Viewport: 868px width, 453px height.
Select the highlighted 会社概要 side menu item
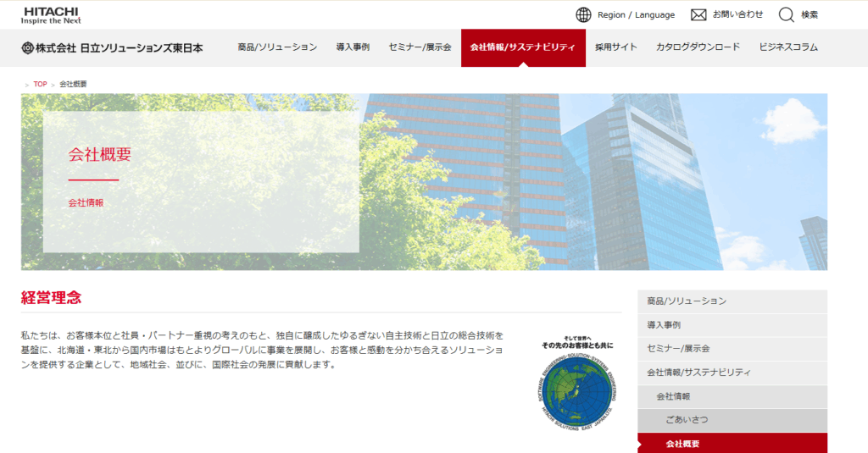(x=732, y=444)
